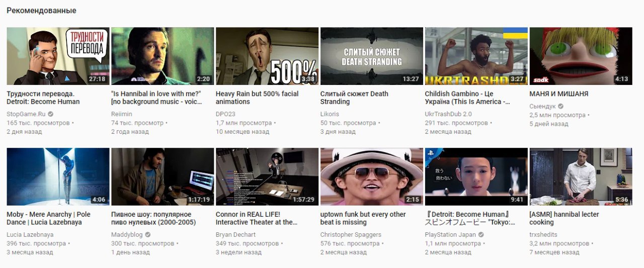Click the verified badge next to StopGame.Ru
Viewport: 644px width, 268px height.
[50, 114]
